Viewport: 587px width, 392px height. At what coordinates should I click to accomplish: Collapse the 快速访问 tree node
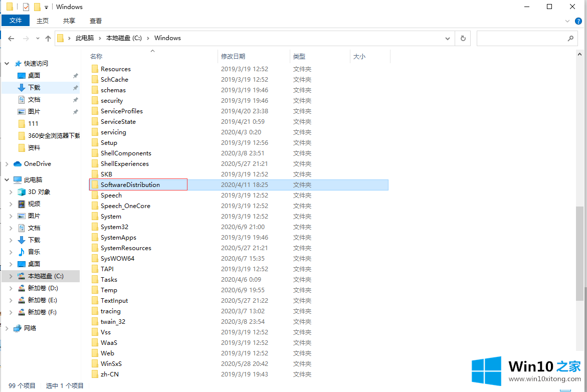tap(7, 64)
